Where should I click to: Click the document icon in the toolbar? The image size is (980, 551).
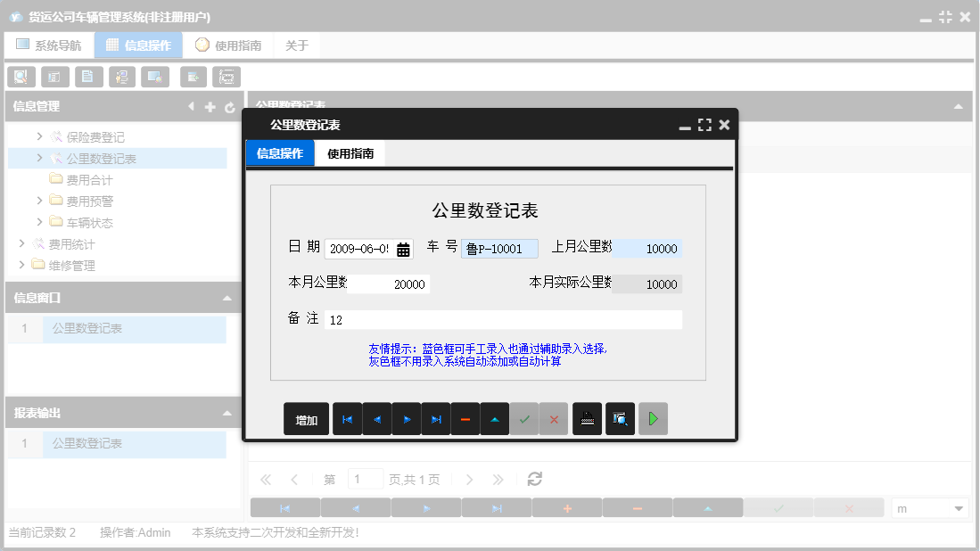(x=88, y=77)
